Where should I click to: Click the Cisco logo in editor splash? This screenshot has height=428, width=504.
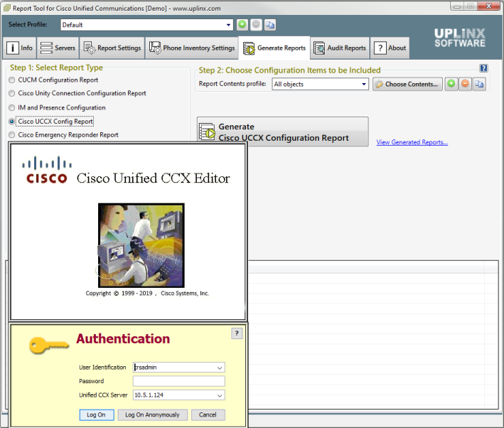pos(47,170)
